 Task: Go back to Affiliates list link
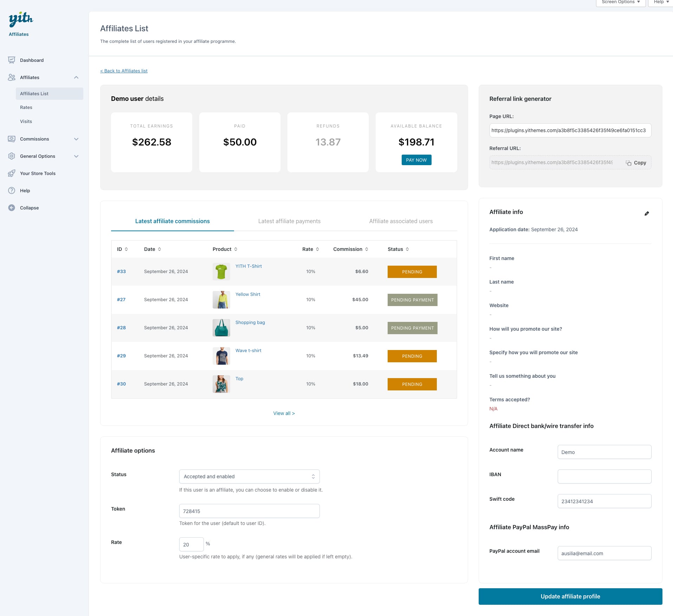click(x=124, y=71)
